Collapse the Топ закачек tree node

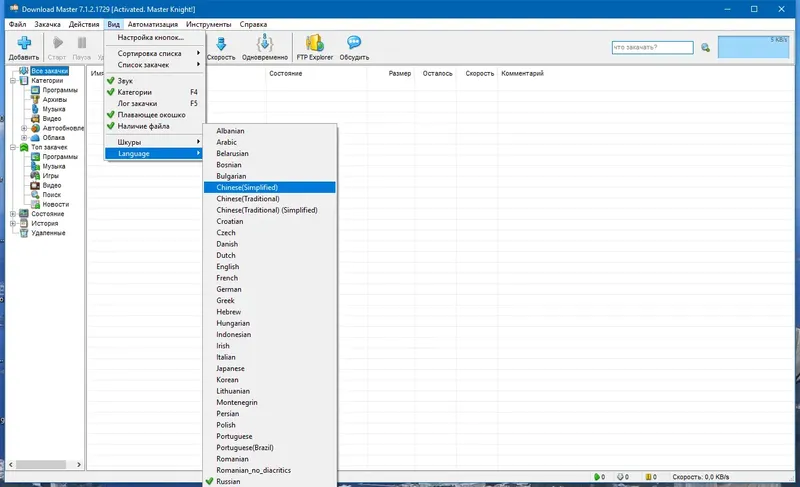coord(13,147)
